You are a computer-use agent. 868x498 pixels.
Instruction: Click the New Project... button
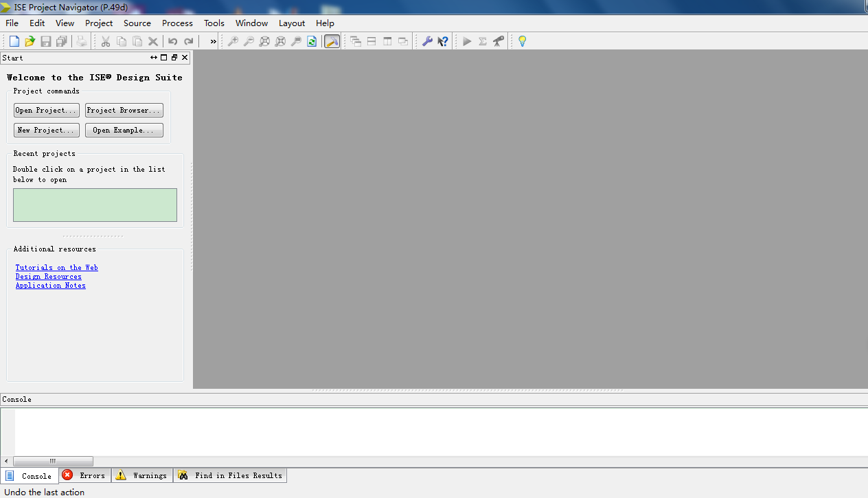[47, 130]
